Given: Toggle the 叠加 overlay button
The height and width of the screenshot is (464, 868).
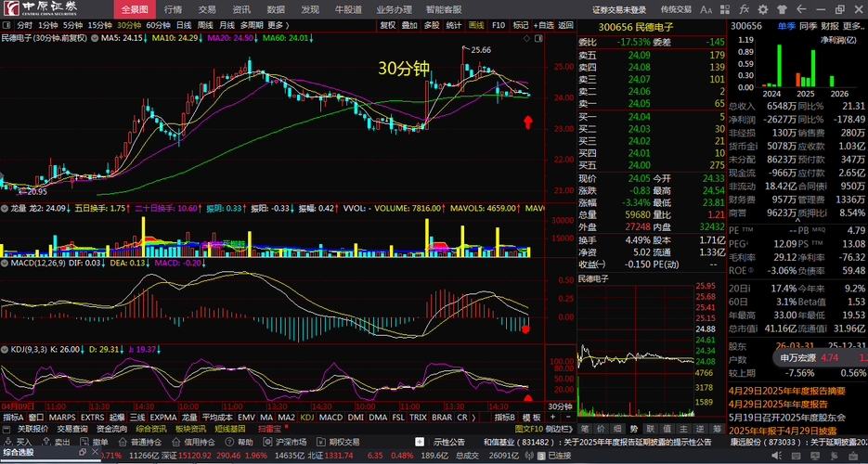Looking at the screenshot, I should coord(409,25).
